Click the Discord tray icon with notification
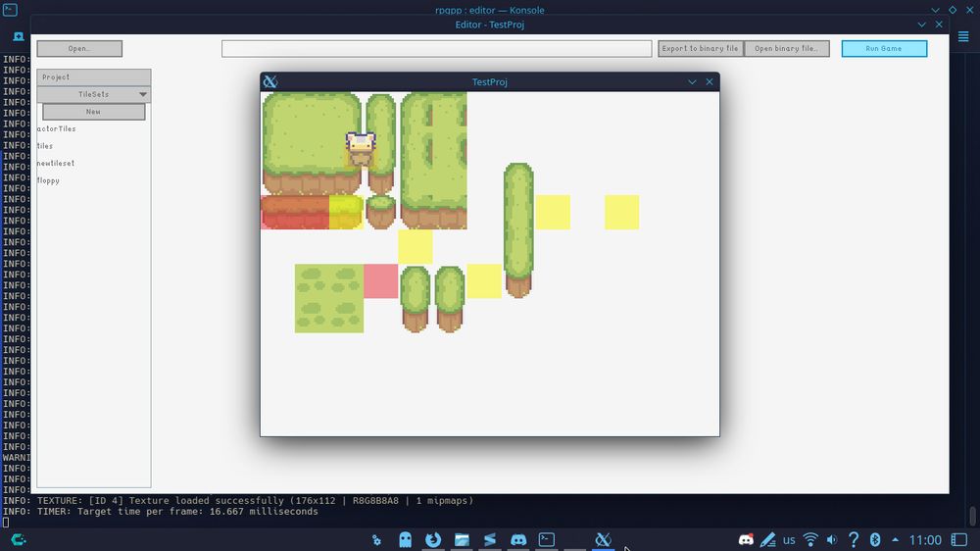The height and width of the screenshot is (551, 980). (x=746, y=540)
